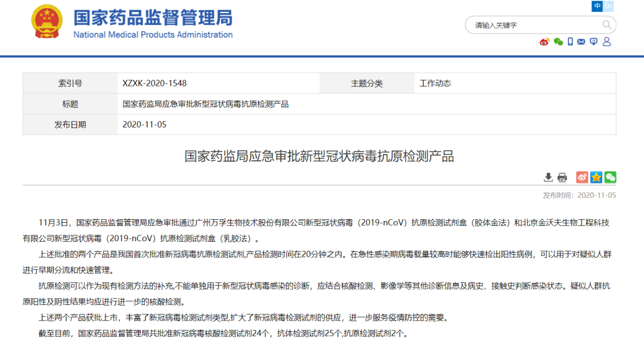Click the search magnifier icon
Image resolution: width=644 pixels, height=355 pixels.
pyautogui.click(x=606, y=25)
